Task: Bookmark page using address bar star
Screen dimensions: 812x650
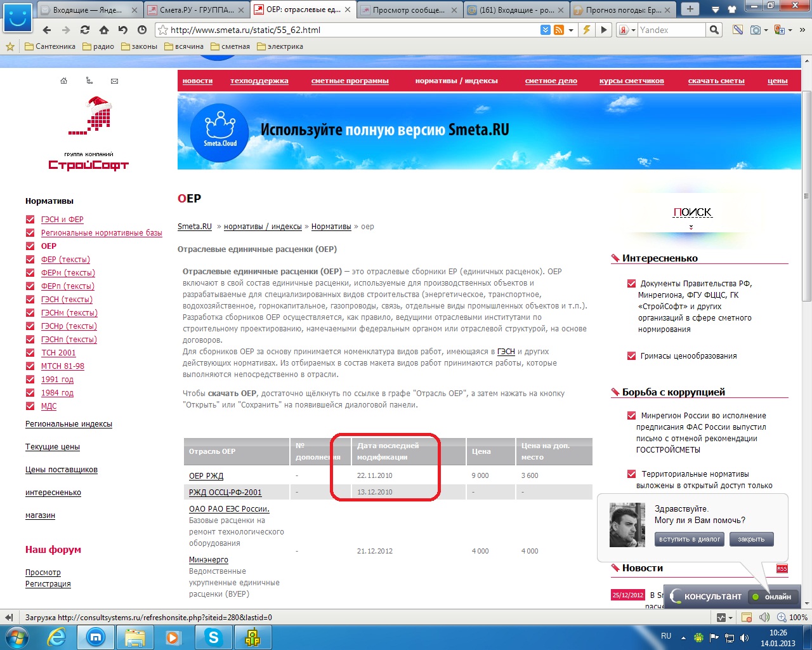Action: pyautogui.click(x=163, y=30)
